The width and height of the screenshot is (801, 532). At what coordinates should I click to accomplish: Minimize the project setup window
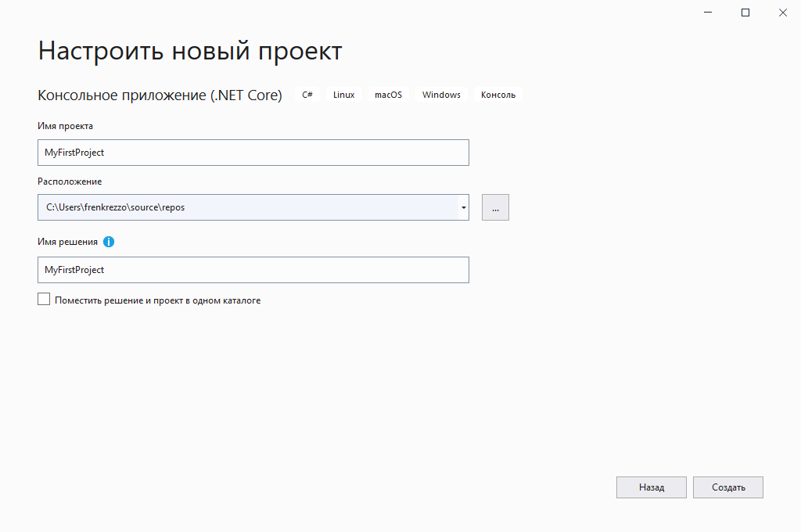pyautogui.click(x=708, y=13)
